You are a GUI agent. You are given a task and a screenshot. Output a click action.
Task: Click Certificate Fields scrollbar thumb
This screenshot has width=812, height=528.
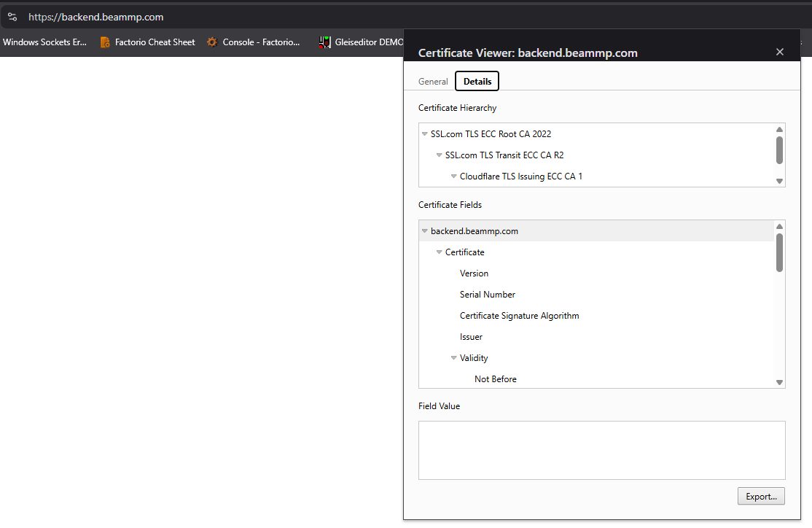[779, 253]
